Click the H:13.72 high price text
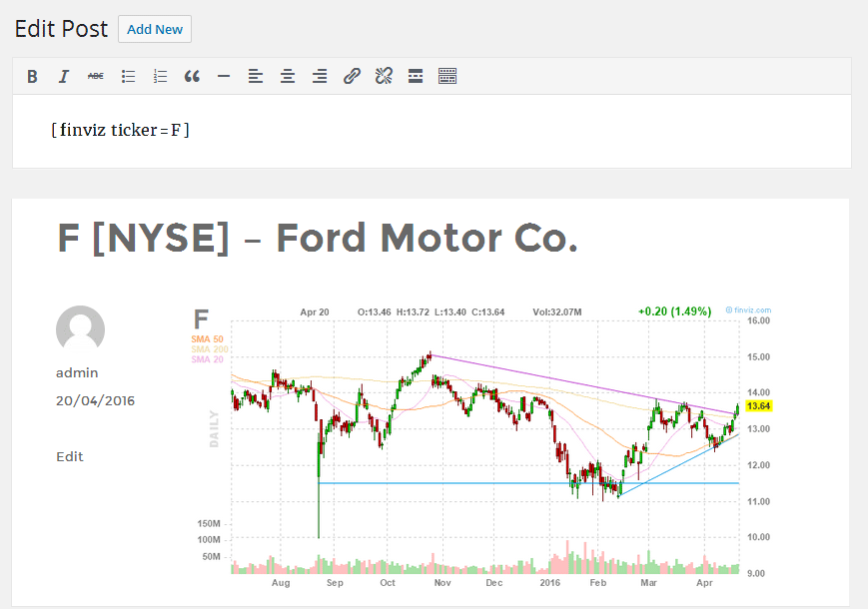This screenshot has width=868, height=609. tap(413, 311)
